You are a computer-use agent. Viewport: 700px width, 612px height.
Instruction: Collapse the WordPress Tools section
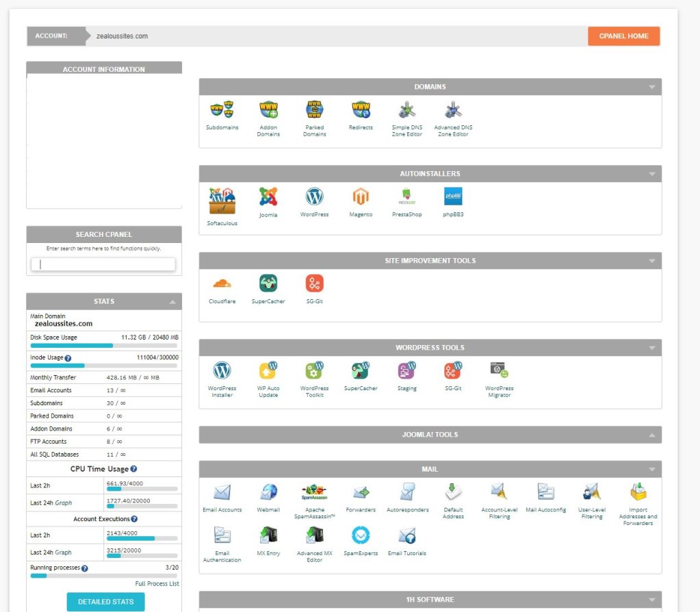652,348
